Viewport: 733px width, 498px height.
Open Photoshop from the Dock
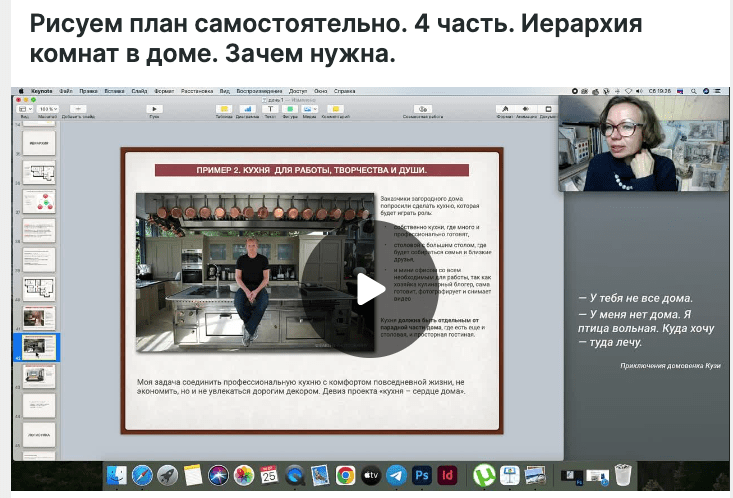(422, 475)
